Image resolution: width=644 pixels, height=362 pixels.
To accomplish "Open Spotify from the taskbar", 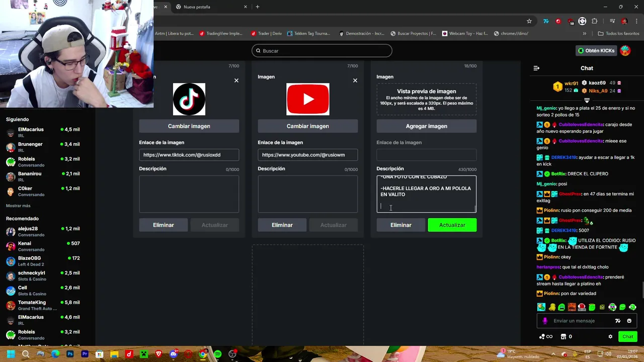I will click(x=217, y=354).
